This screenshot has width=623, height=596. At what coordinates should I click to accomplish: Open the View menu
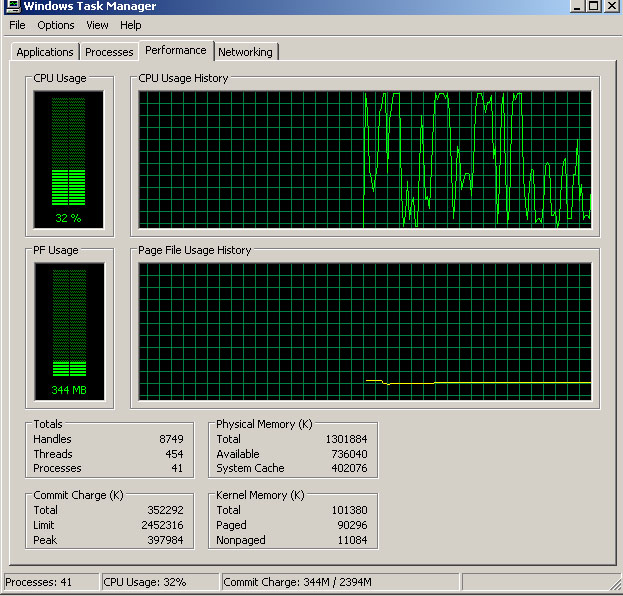click(x=97, y=25)
